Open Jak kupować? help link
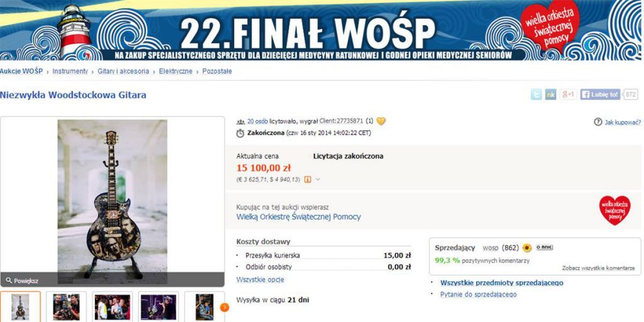Image resolution: width=644 pixels, height=322 pixels. tap(618, 122)
